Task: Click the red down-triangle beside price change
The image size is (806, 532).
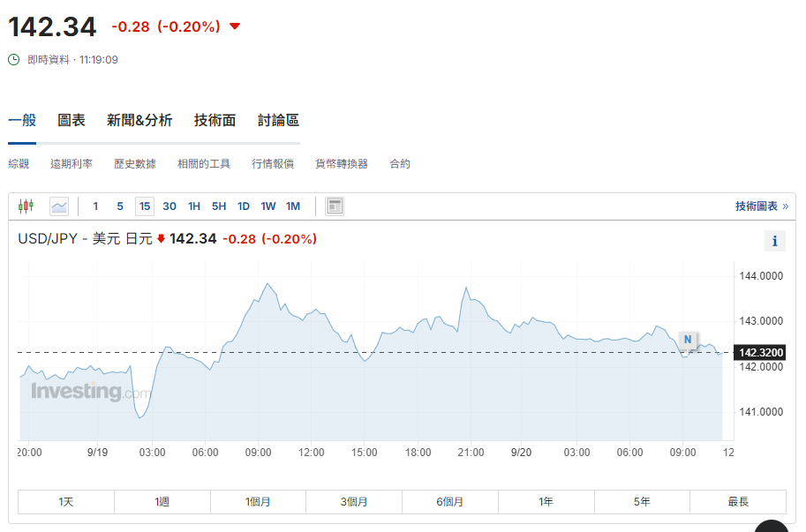Action: pyautogui.click(x=235, y=26)
